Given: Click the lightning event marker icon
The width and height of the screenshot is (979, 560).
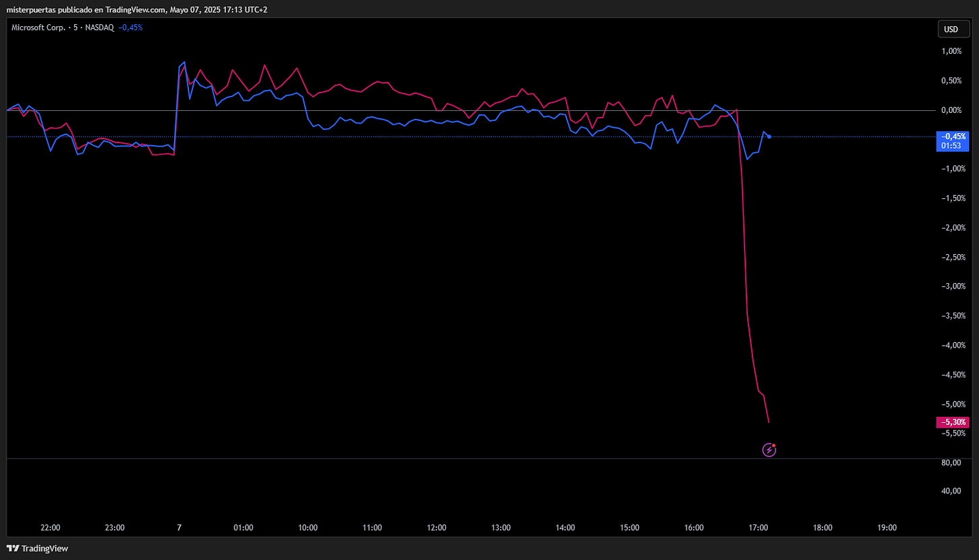Looking at the screenshot, I should [x=769, y=450].
